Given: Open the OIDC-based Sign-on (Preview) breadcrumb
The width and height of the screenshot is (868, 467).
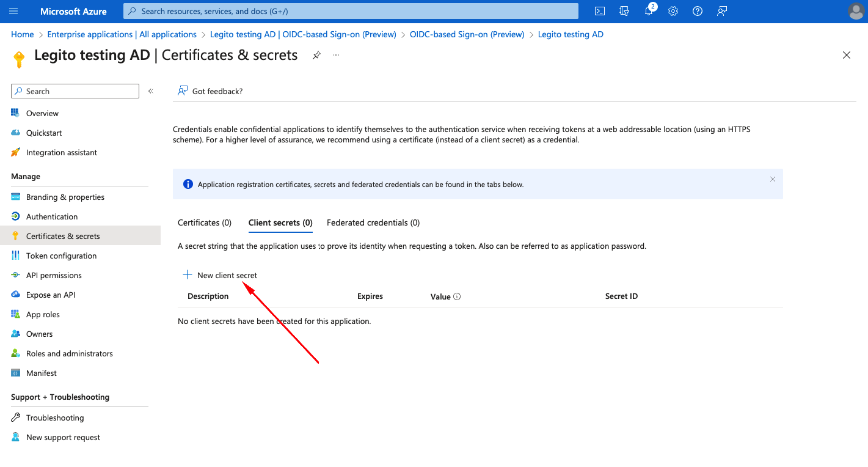Looking at the screenshot, I should click(467, 34).
